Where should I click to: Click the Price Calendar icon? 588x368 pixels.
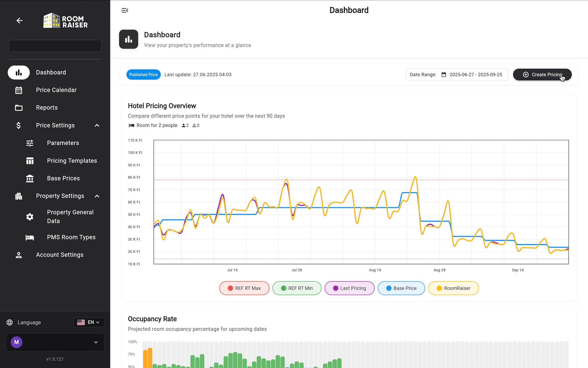(19, 90)
